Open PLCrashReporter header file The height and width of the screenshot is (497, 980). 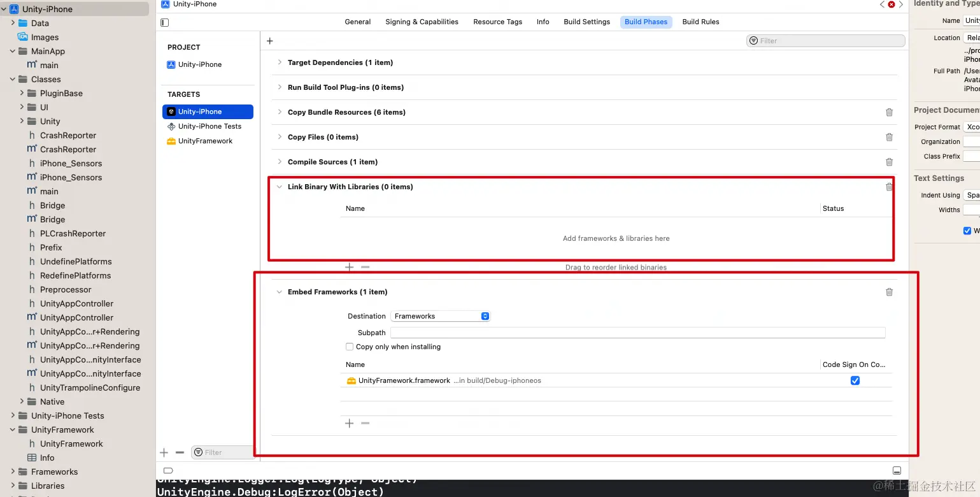[73, 233]
